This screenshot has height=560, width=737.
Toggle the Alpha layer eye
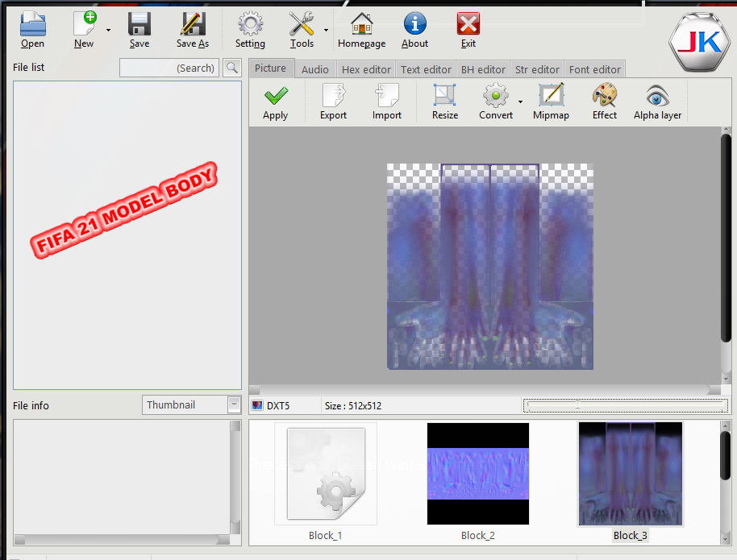(657, 96)
